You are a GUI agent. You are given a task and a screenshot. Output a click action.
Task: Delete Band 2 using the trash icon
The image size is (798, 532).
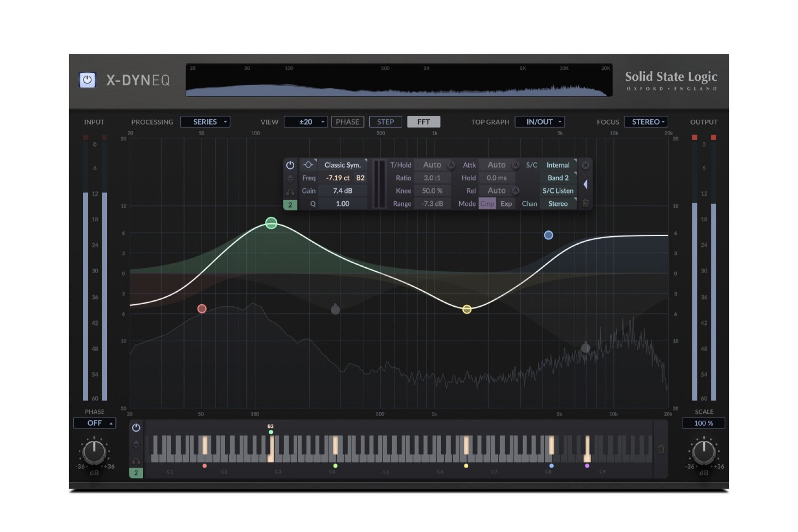[x=585, y=203]
